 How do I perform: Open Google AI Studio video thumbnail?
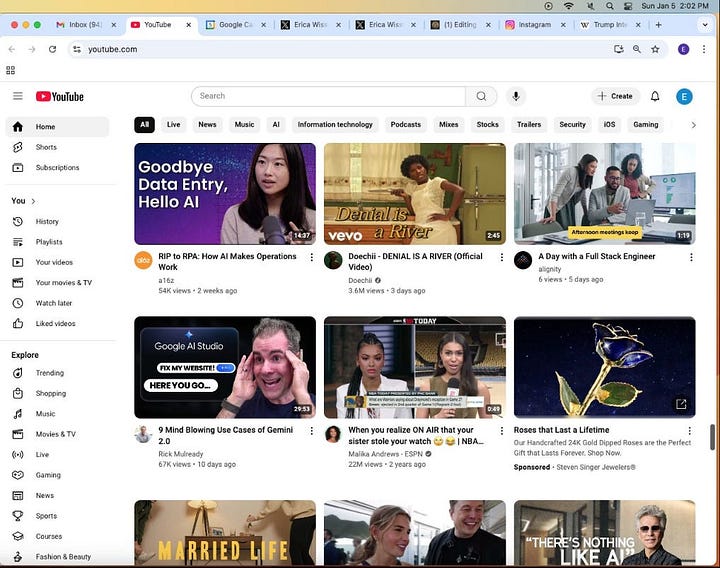225,367
